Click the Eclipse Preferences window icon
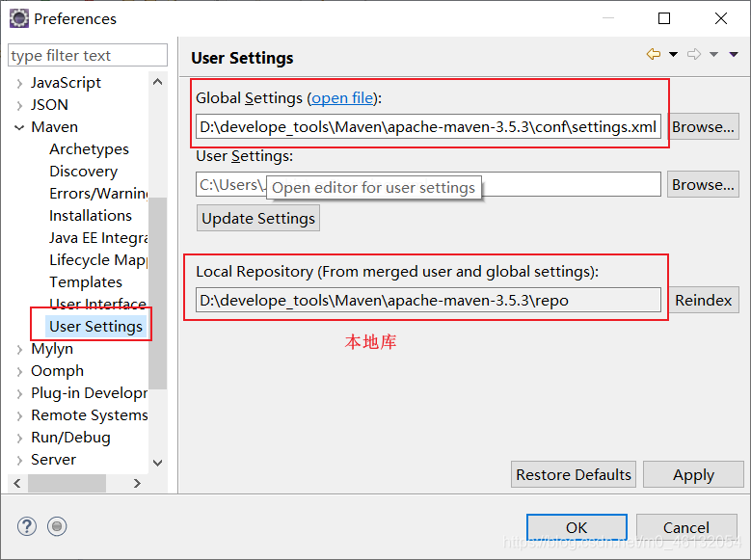This screenshot has width=751, height=560. pyautogui.click(x=19, y=18)
